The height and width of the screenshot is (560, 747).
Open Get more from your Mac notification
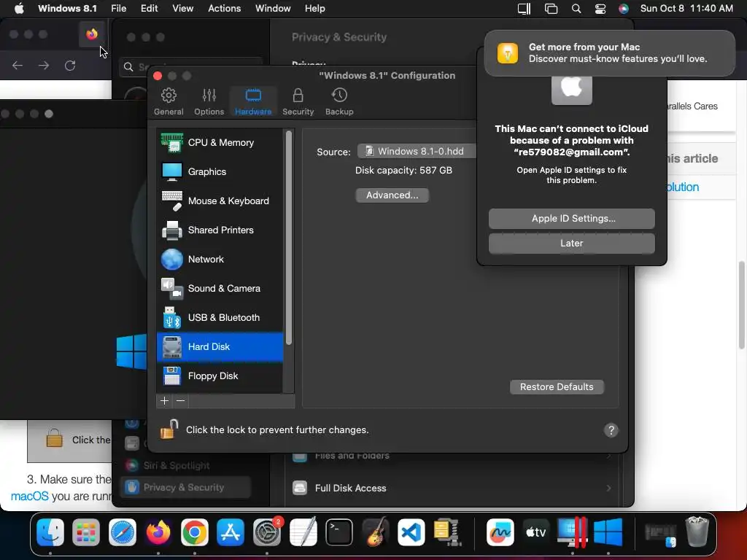pos(610,52)
